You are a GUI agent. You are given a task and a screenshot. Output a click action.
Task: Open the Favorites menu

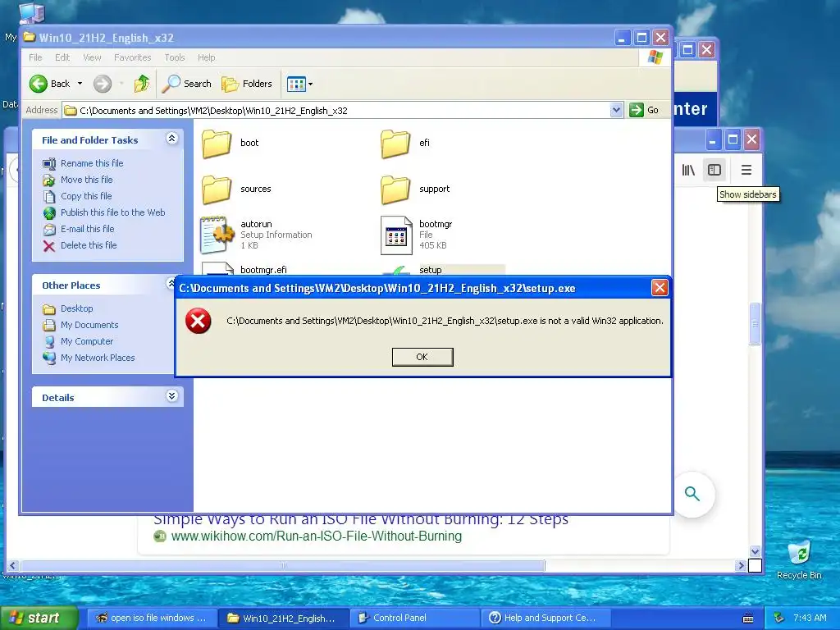(132, 57)
